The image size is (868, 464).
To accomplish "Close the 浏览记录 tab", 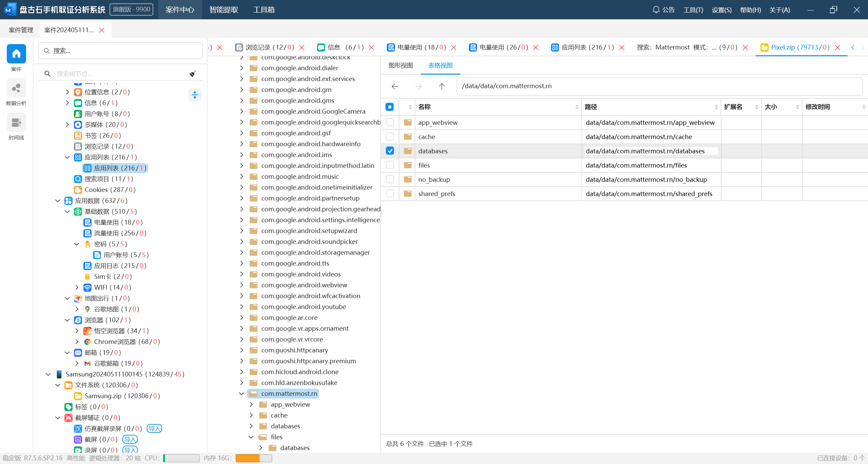I will coord(302,47).
